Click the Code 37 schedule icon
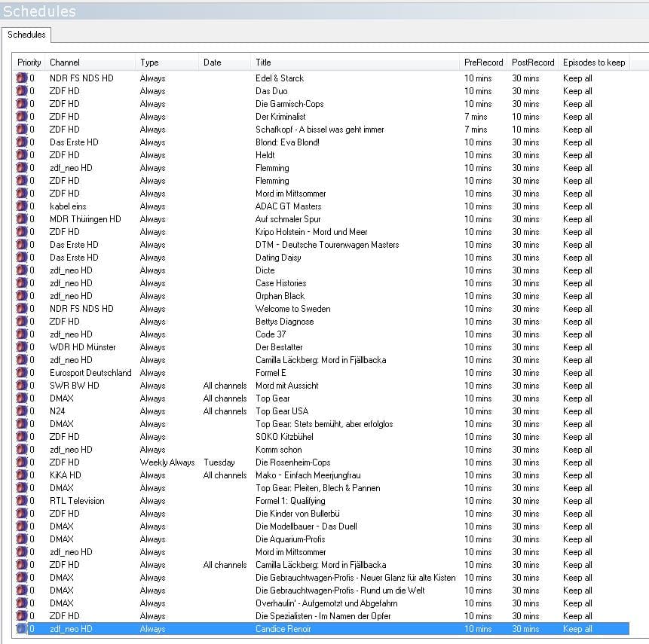Screen dimensions: 649x644 (22, 334)
